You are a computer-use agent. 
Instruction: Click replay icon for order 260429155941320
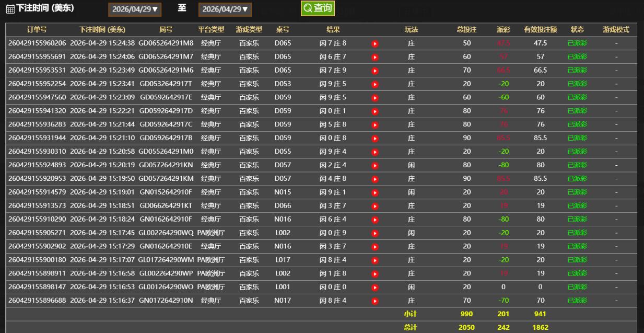coord(374,111)
